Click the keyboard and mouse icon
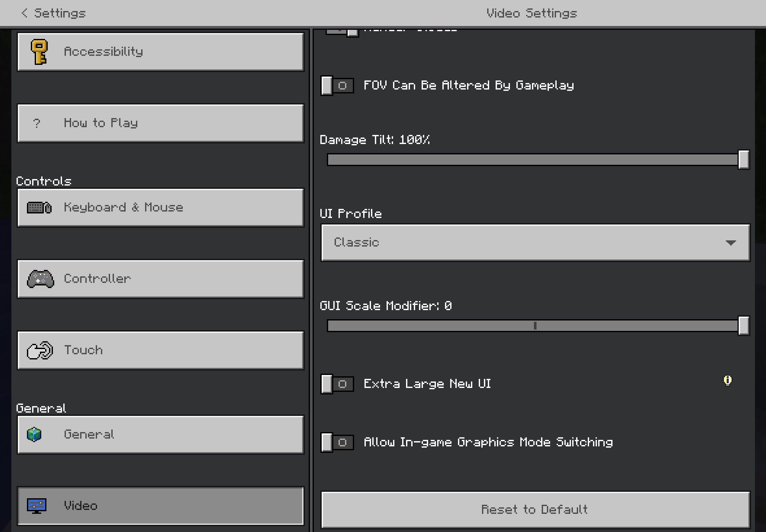Image resolution: width=766 pixels, height=532 pixels. pos(39,208)
